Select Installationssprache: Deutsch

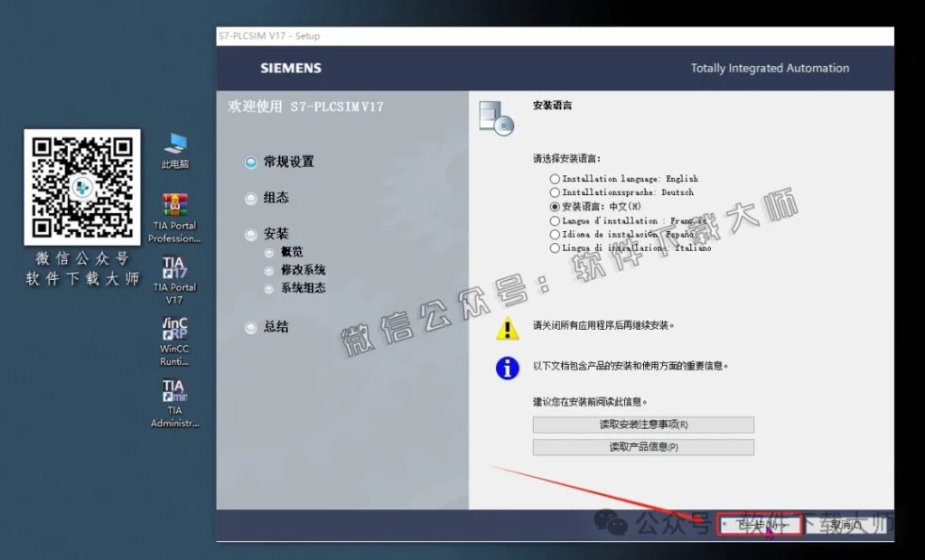pos(554,191)
